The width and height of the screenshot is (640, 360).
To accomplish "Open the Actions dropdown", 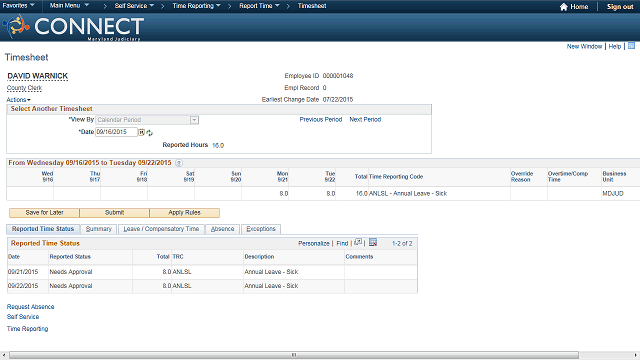I will 18,100.
